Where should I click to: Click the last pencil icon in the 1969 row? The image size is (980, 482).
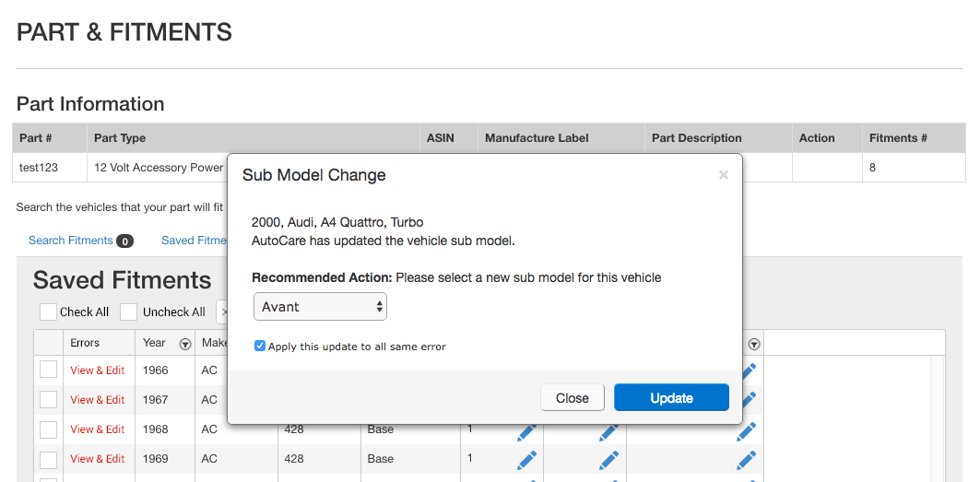point(747,459)
